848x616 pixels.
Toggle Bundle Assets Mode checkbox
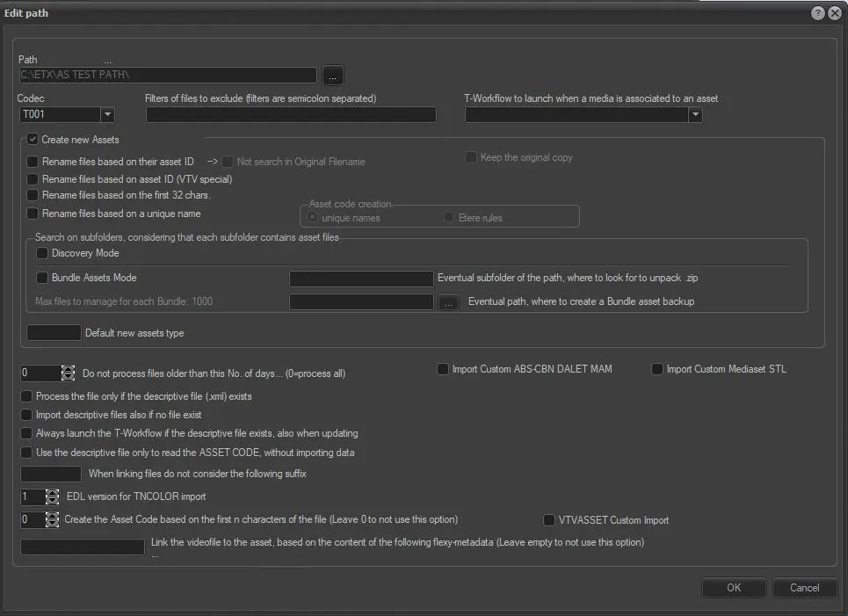tap(42, 278)
